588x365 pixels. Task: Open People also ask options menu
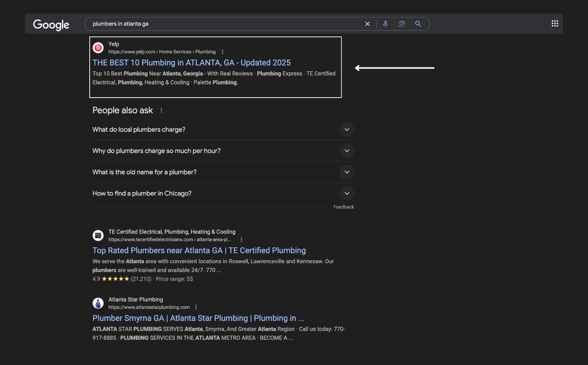pos(161,110)
